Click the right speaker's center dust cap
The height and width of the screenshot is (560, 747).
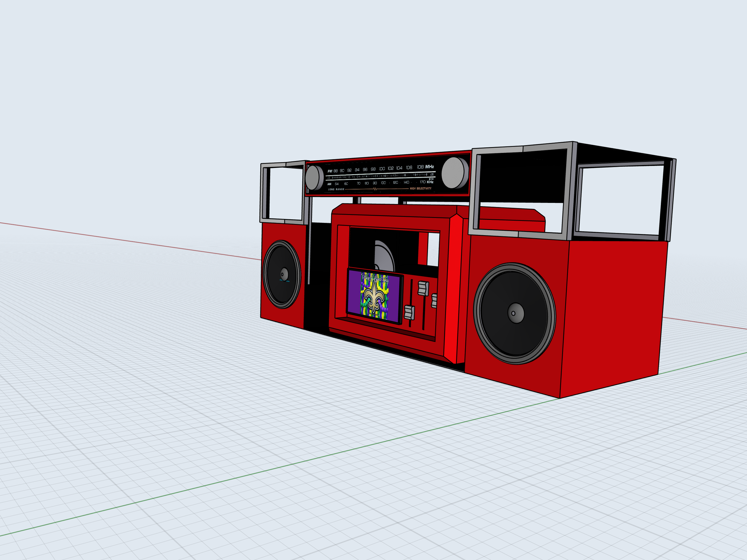515,313
